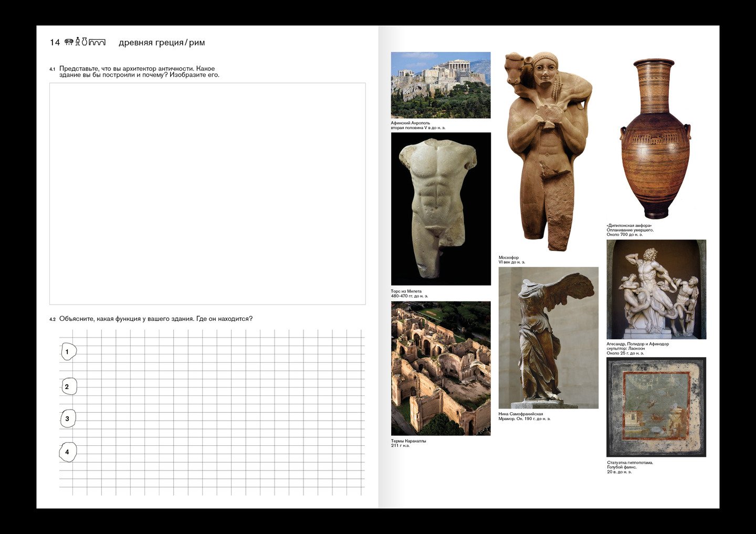The height and width of the screenshot is (534, 756).
Task: Click inside the large empty drawing box
Action: [x=207, y=193]
